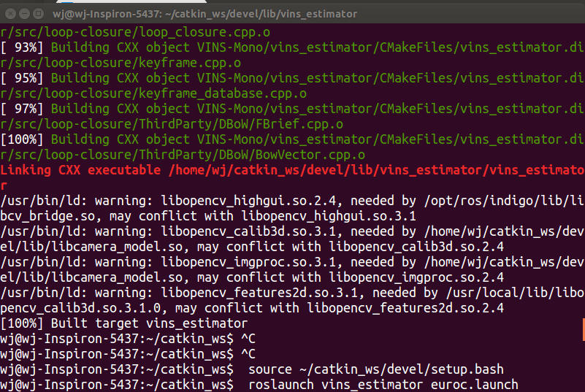Click 'may conflict with libopencv_calib3d.so.2.4' text
Image resolution: width=585 pixels, height=392 pixels.
[351, 247]
